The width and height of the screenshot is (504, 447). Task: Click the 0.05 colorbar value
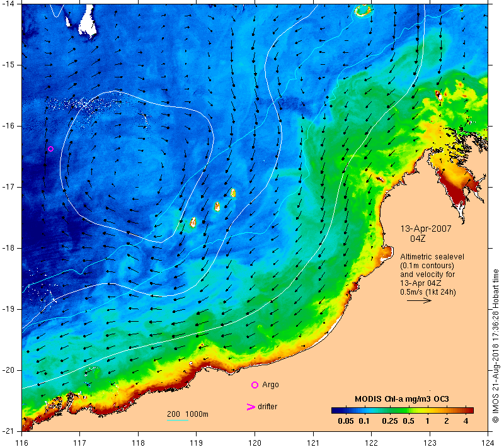[345, 421]
